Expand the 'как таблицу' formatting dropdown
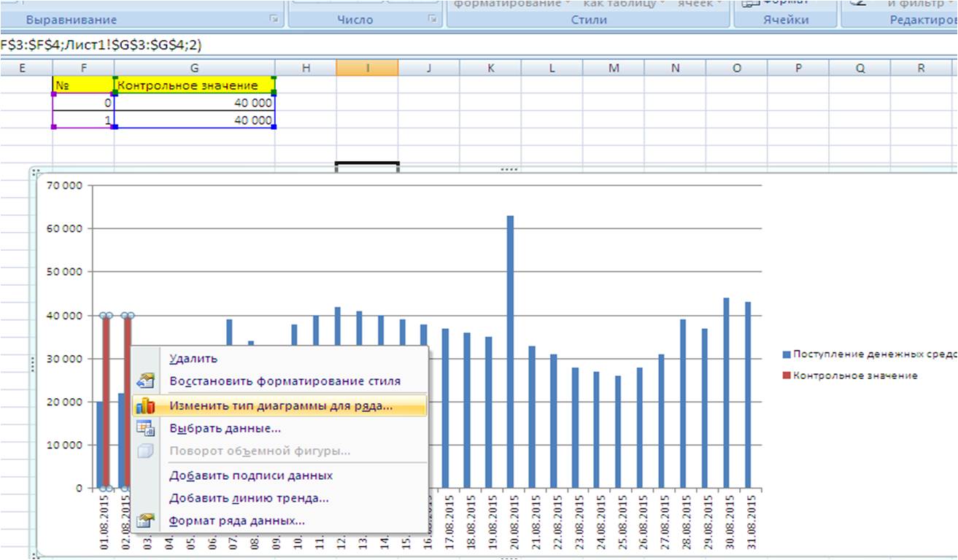Viewport: 958px width, 560px height. coord(623,4)
